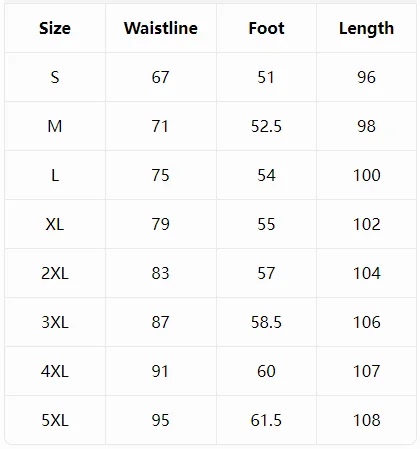
Task: Select the Length column header
Action: coord(366,29)
